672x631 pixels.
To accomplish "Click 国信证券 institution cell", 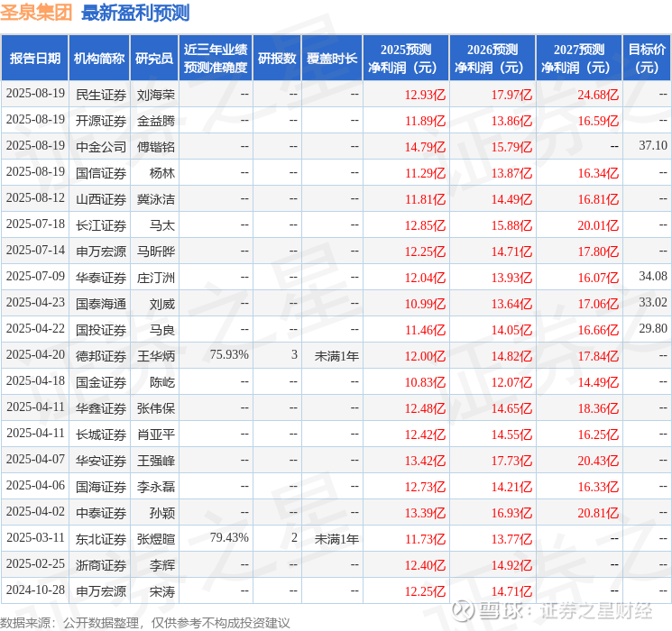I will click(101, 173).
